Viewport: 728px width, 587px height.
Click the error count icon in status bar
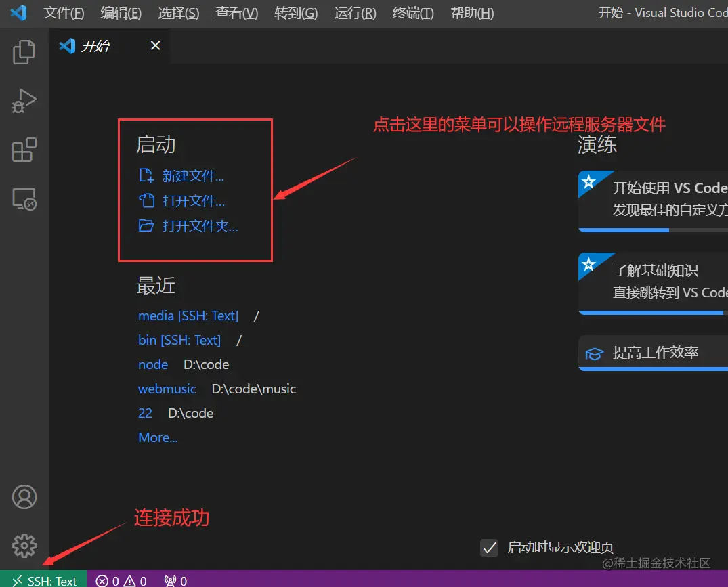(102, 581)
